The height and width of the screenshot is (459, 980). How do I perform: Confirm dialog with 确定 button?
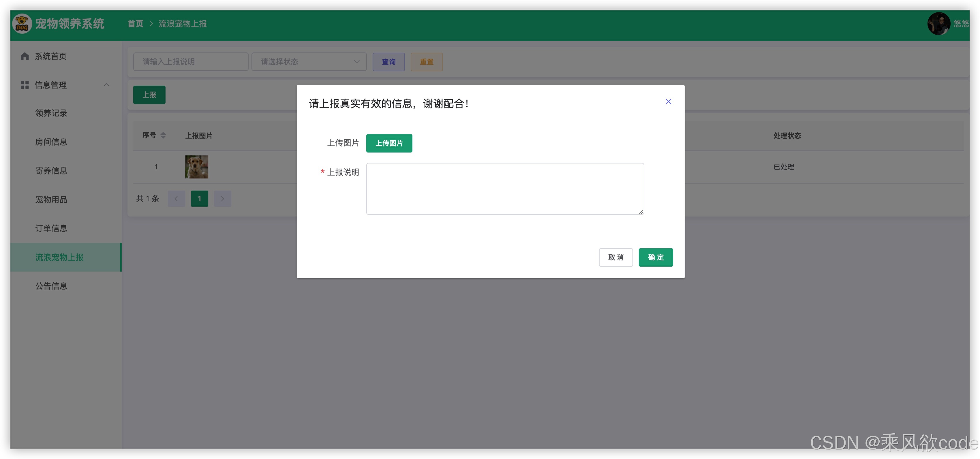pyautogui.click(x=656, y=257)
